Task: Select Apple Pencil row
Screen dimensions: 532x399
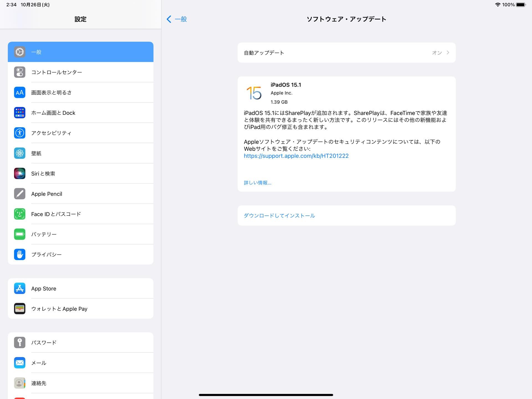Action: coord(81,194)
